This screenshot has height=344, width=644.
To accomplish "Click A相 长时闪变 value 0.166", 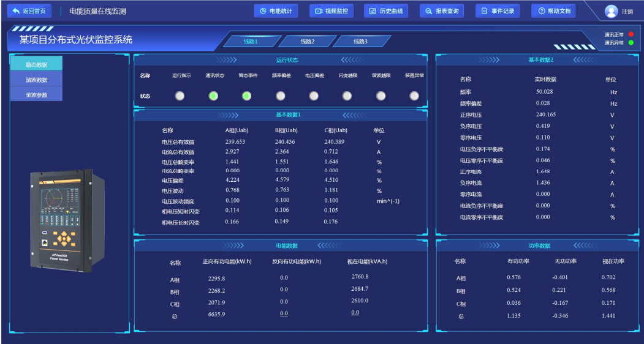I will click(232, 222).
